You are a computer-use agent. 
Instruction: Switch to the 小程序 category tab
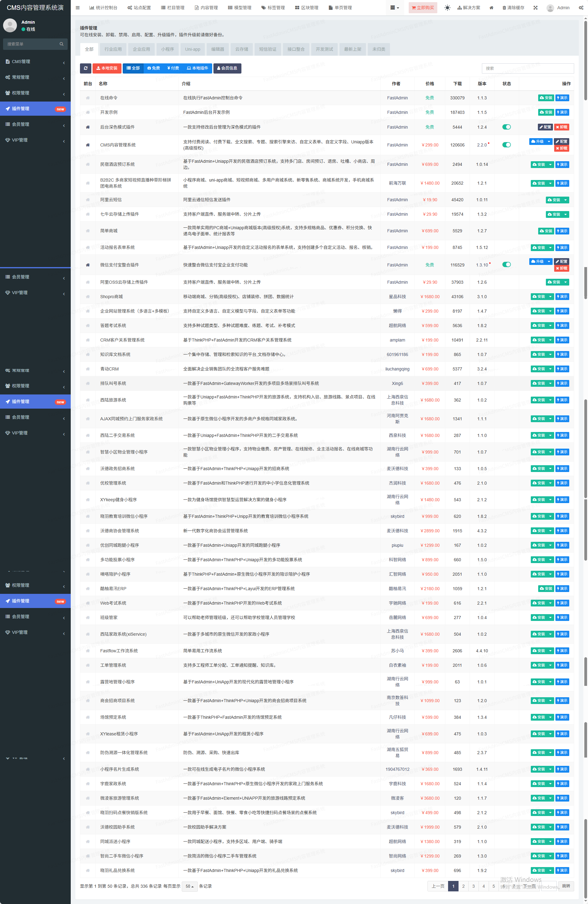[167, 49]
